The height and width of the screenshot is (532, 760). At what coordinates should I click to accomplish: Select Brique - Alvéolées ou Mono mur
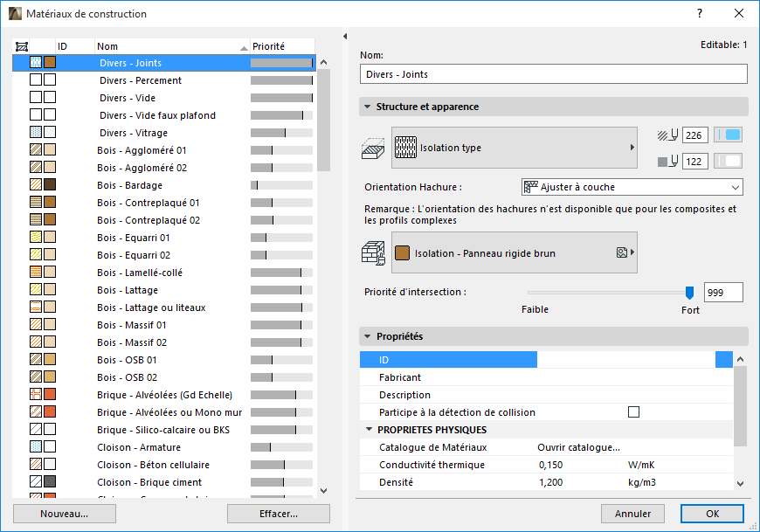(x=164, y=411)
